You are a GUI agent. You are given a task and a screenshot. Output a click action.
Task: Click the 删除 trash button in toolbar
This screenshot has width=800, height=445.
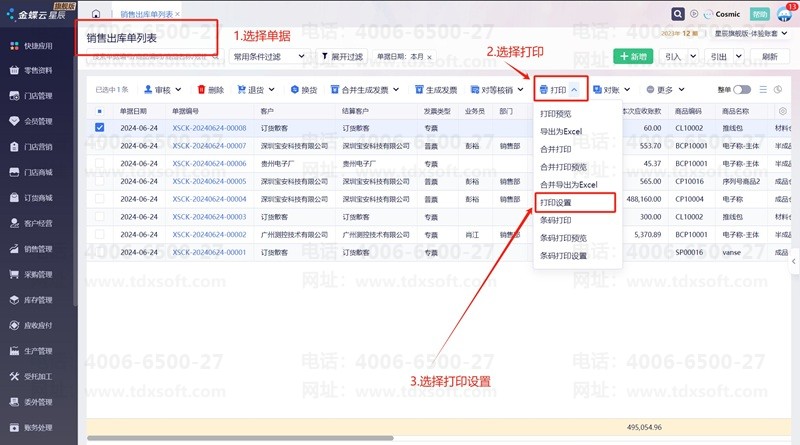(x=211, y=90)
